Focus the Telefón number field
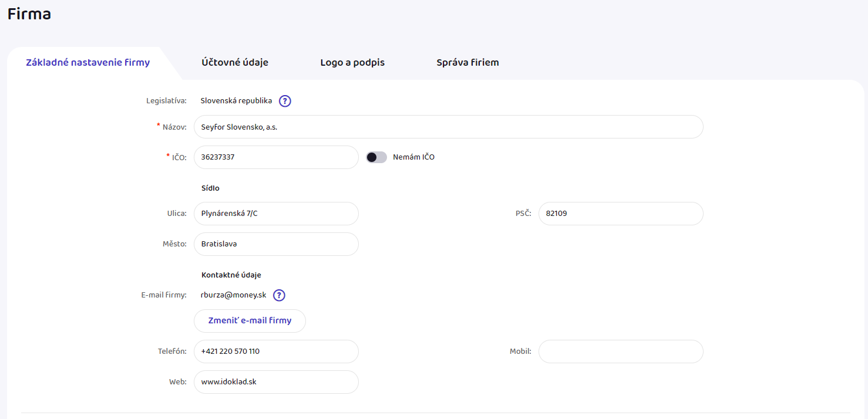This screenshot has height=419, width=868. point(276,352)
